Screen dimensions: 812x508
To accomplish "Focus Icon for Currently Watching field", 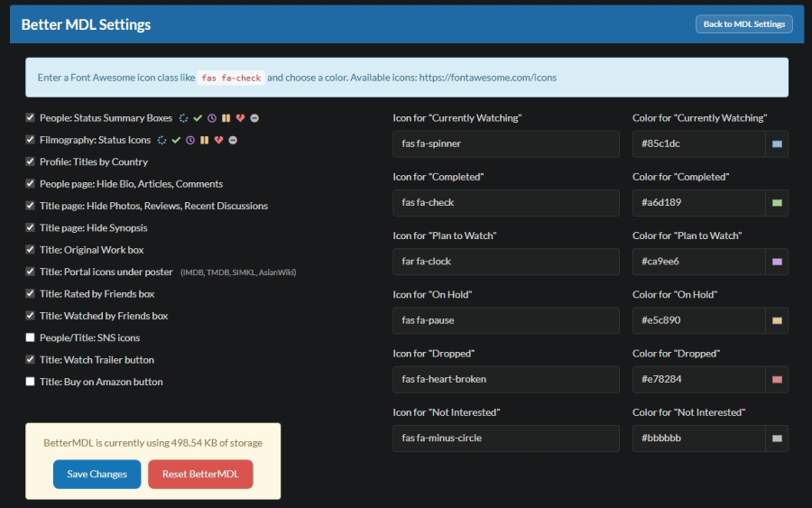I will 506,144.
